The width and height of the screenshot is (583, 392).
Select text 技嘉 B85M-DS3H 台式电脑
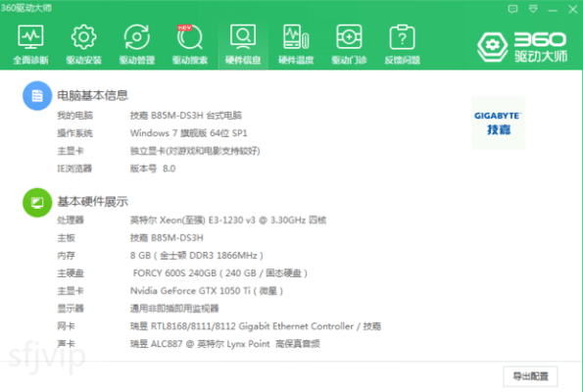tap(186, 116)
